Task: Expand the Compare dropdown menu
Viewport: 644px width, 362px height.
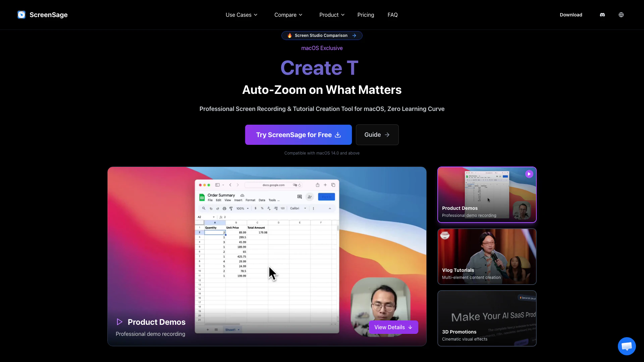Action: [288, 15]
